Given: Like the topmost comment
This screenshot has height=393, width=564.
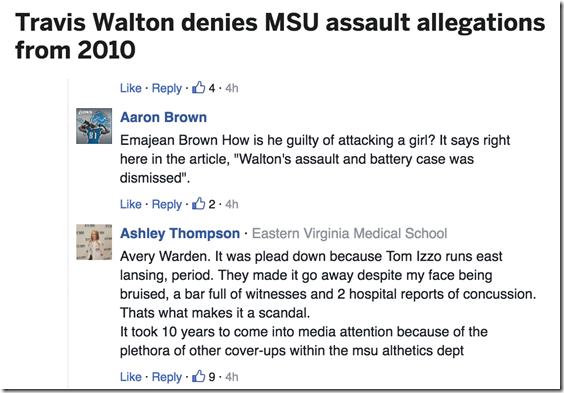Looking at the screenshot, I should click(x=131, y=88).
